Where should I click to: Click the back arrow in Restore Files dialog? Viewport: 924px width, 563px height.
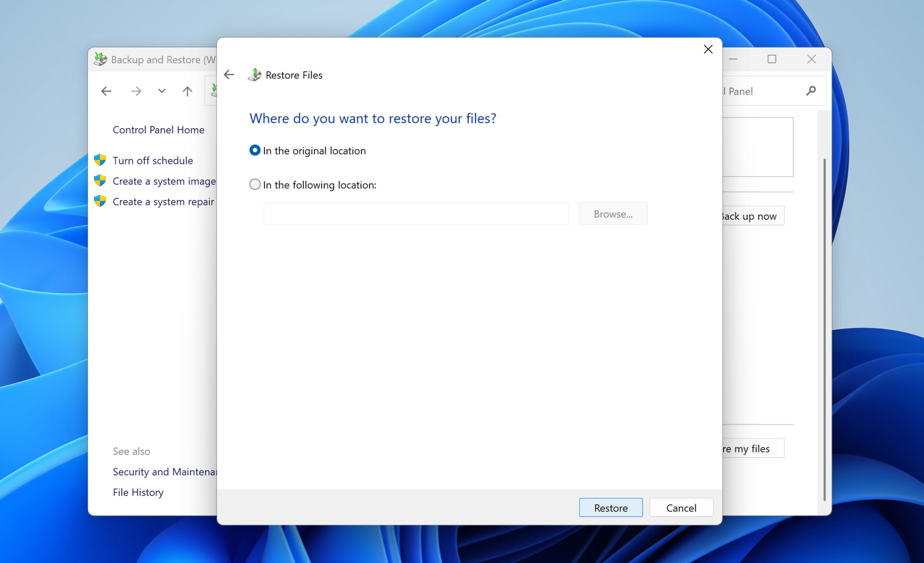(x=229, y=74)
